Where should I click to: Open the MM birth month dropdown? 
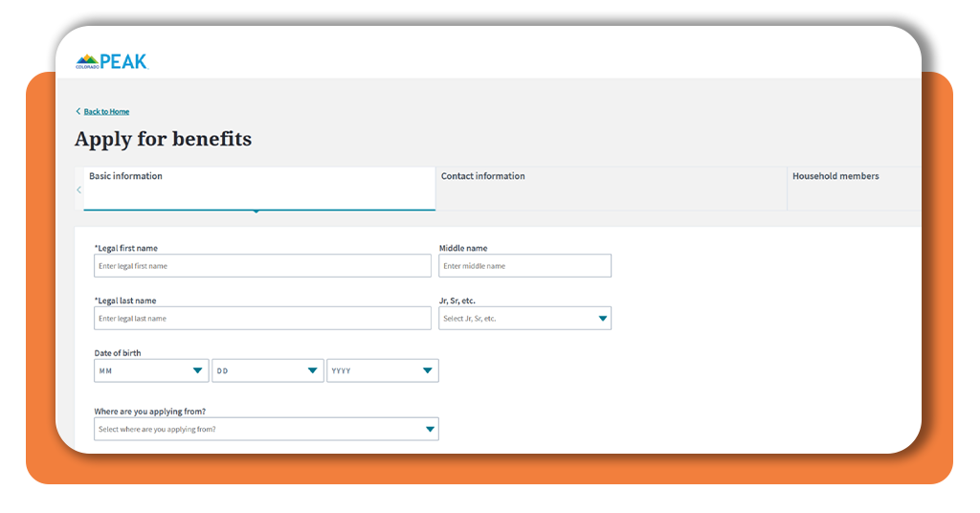tap(151, 370)
